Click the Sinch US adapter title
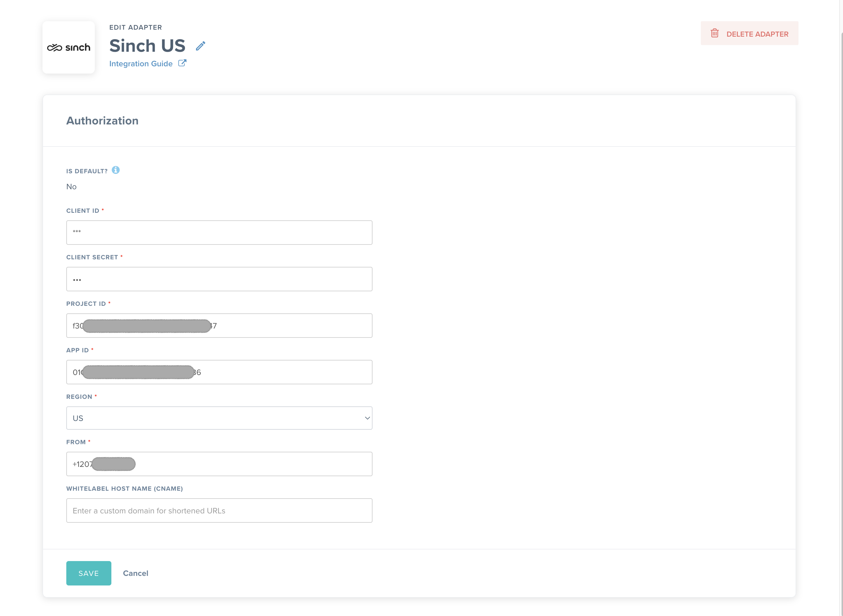 (147, 46)
